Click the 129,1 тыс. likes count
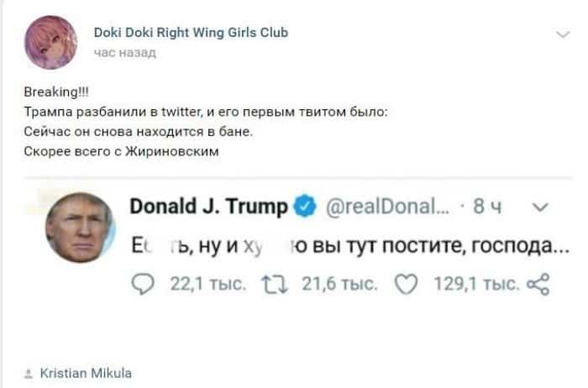588x388 pixels. [x=476, y=284]
